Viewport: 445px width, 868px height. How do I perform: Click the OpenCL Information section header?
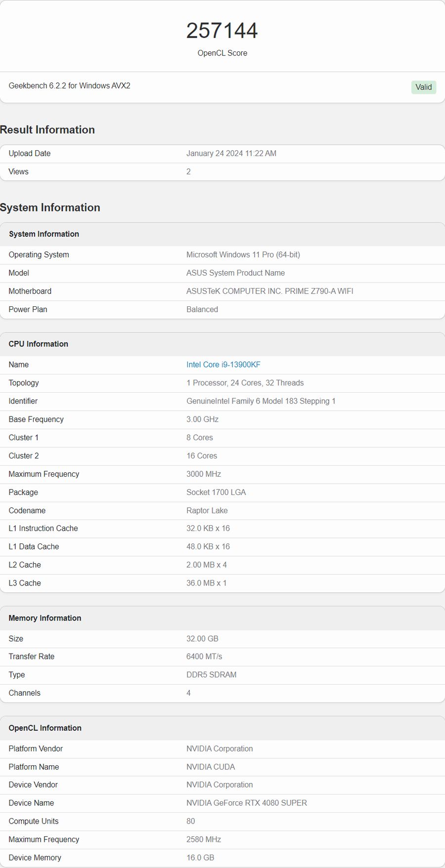coord(45,728)
